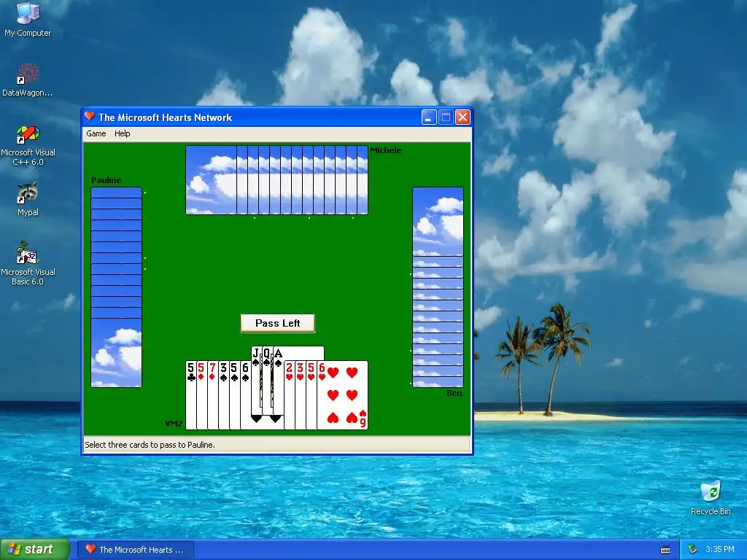The image size is (747, 560).
Task: Select the 2 of hearts card
Action: pyautogui.click(x=290, y=395)
